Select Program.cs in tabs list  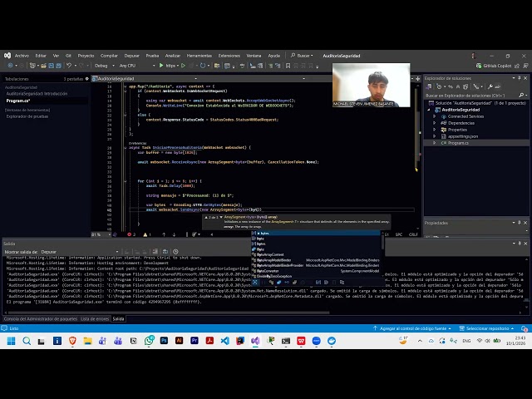click(18, 101)
